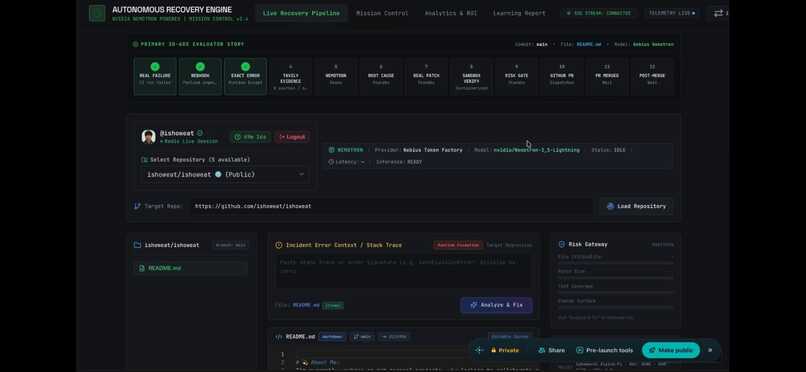Click the Share button

[552, 350]
